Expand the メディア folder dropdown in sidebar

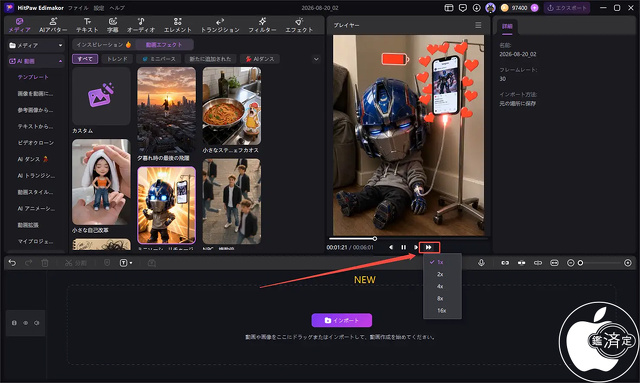(60, 45)
